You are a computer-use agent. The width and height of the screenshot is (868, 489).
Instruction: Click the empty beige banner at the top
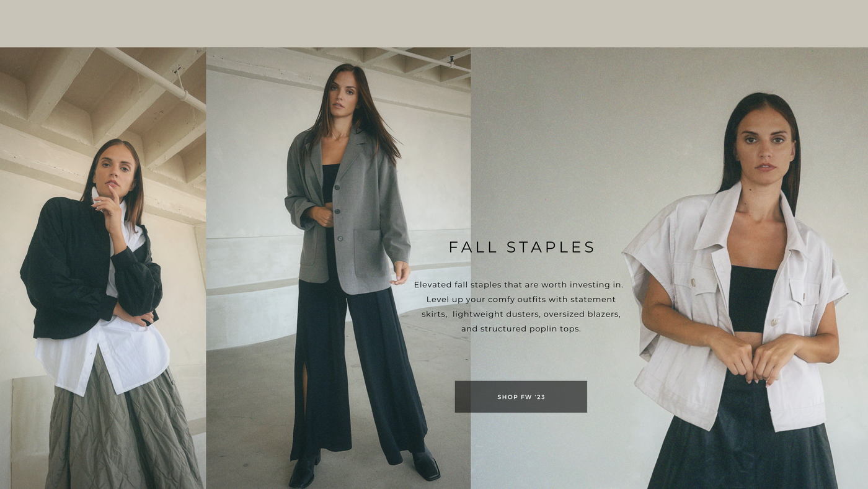click(434, 24)
